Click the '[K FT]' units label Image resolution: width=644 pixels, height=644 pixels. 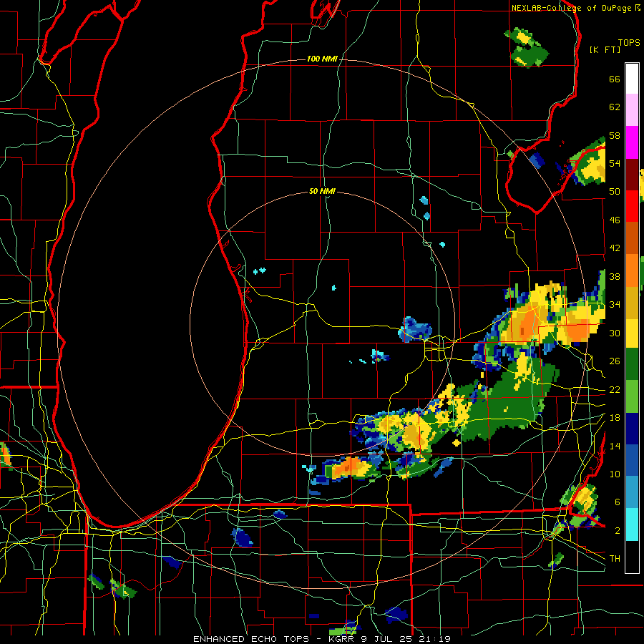coord(605,50)
